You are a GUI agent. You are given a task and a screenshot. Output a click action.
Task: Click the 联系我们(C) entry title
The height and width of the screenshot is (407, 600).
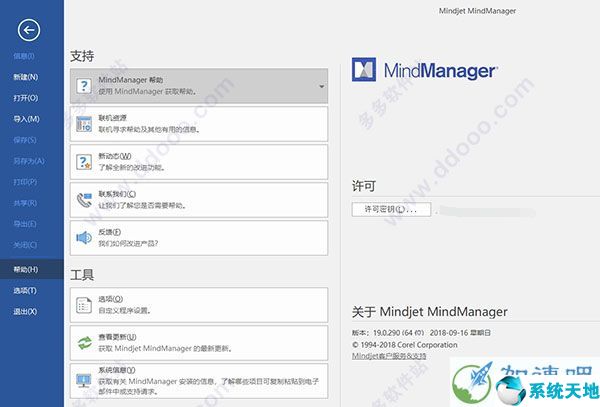(117, 194)
